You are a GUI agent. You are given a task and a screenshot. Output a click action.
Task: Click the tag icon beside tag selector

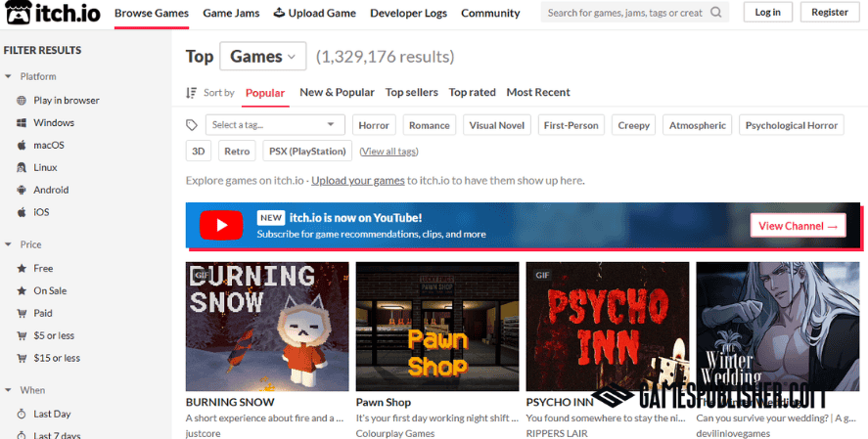pos(192,125)
